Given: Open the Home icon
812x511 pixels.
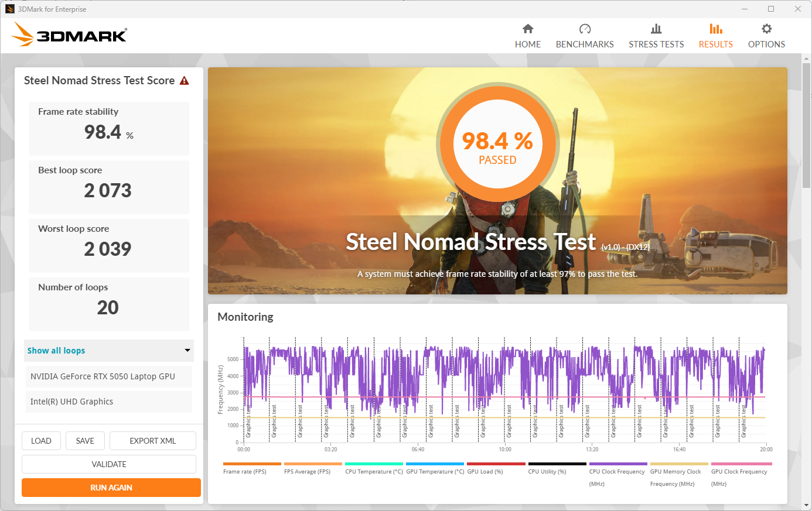Looking at the screenshot, I should pos(528,29).
